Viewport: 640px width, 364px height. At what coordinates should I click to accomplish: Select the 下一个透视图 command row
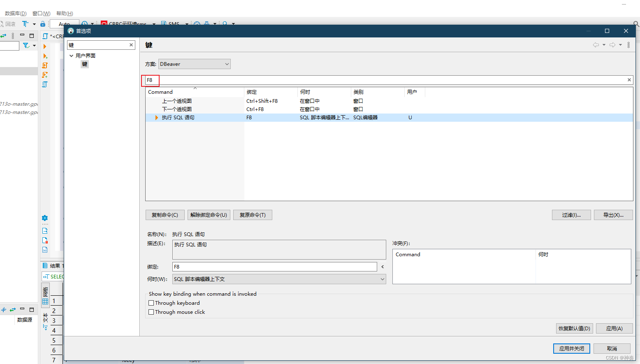pyautogui.click(x=389, y=109)
